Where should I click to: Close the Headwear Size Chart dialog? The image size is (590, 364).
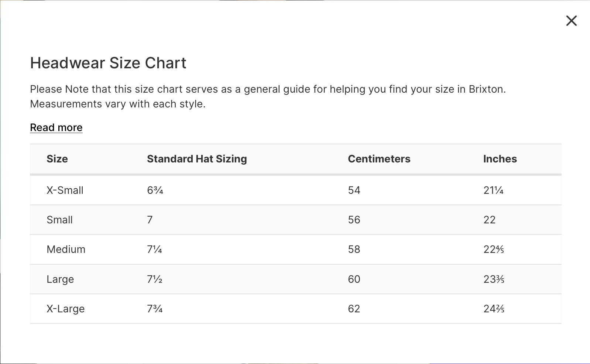pyautogui.click(x=571, y=21)
